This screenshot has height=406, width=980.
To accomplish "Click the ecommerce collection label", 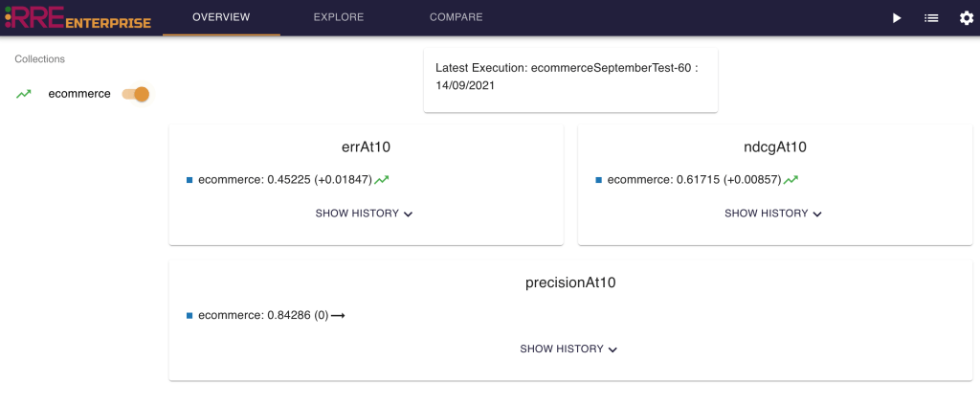I will tap(79, 94).
